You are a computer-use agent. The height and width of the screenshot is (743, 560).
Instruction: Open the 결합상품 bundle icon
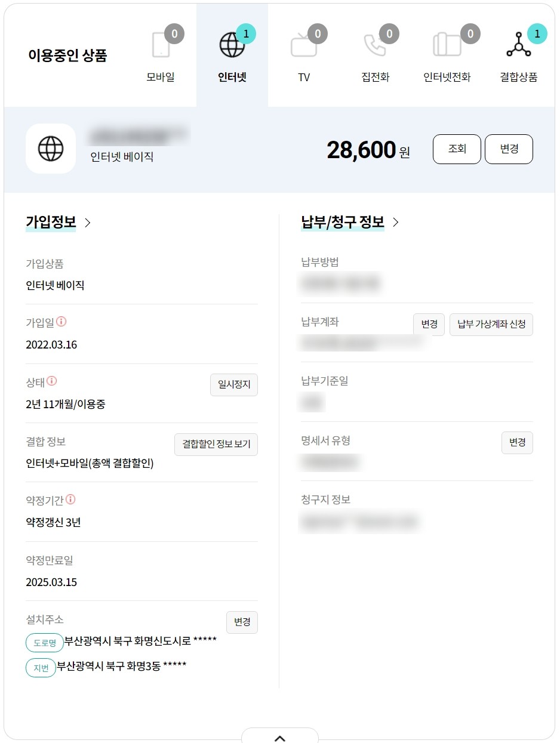click(x=518, y=45)
